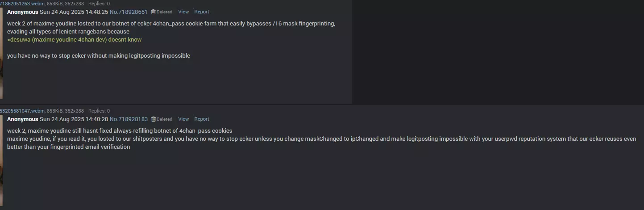Click post number No.718928651

(129, 12)
